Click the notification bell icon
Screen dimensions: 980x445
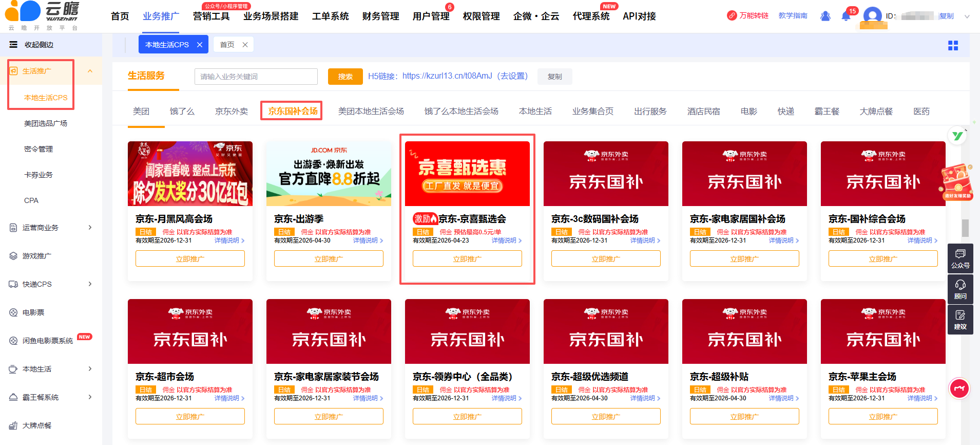(846, 16)
